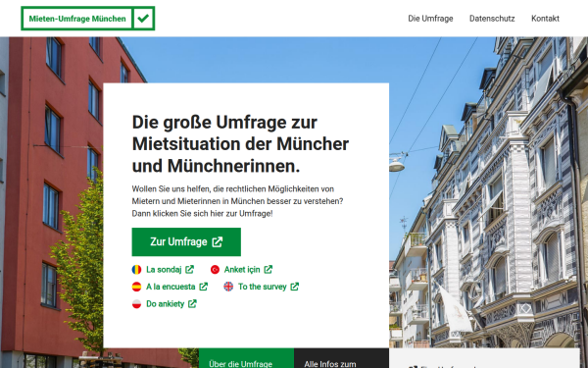This screenshot has height=368, width=588.
Task: Click the Mieten-Umfrage München logo text
Action: click(77, 19)
